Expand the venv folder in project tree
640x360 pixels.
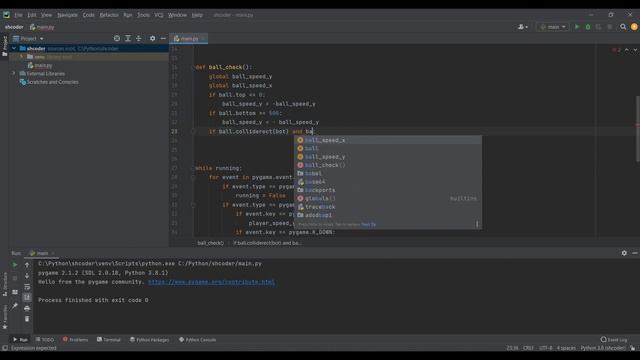pyautogui.click(x=22, y=57)
